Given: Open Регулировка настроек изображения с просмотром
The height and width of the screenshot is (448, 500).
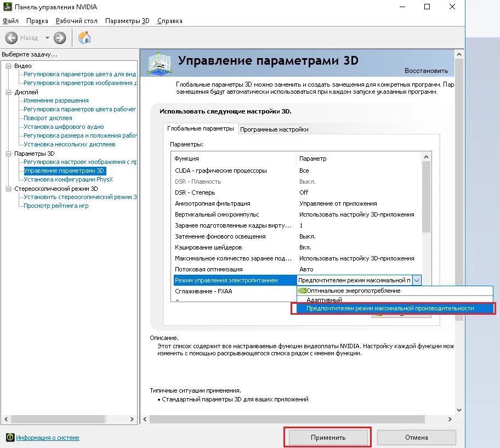Looking at the screenshot, I should [79, 162].
